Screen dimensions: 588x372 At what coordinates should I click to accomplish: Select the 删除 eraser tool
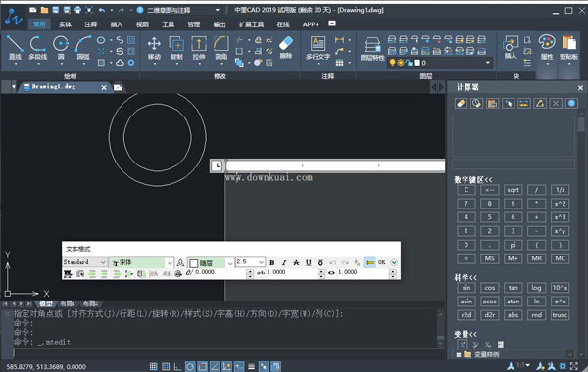[x=286, y=47]
